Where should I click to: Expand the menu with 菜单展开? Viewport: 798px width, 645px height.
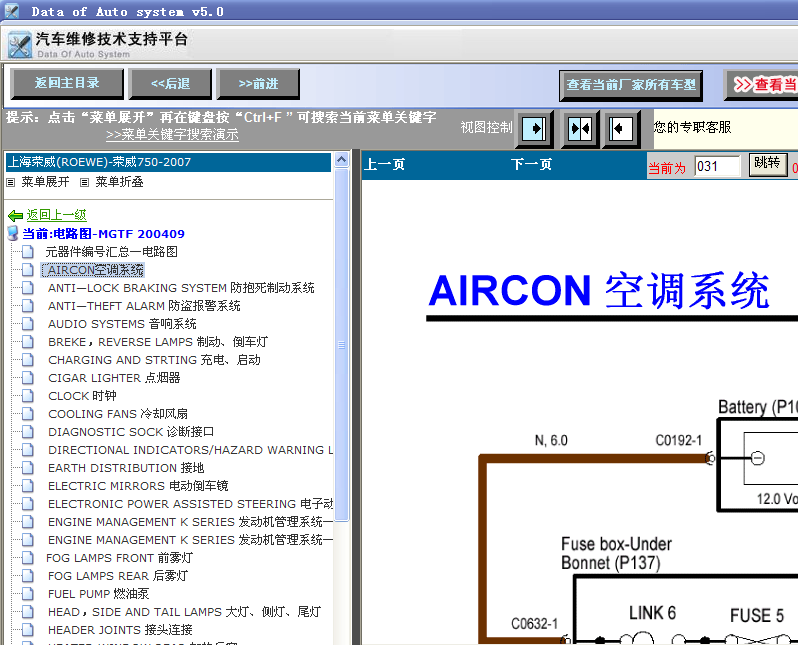(x=45, y=182)
